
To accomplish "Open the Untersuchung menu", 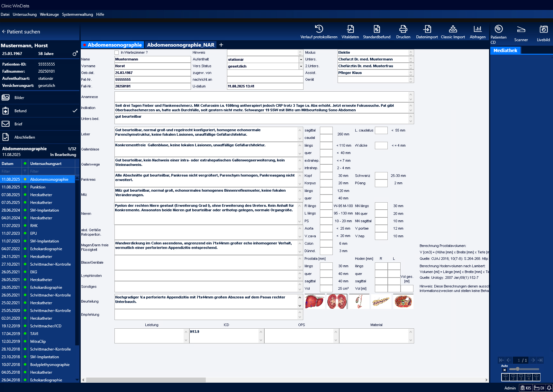I will (x=25, y=14).
